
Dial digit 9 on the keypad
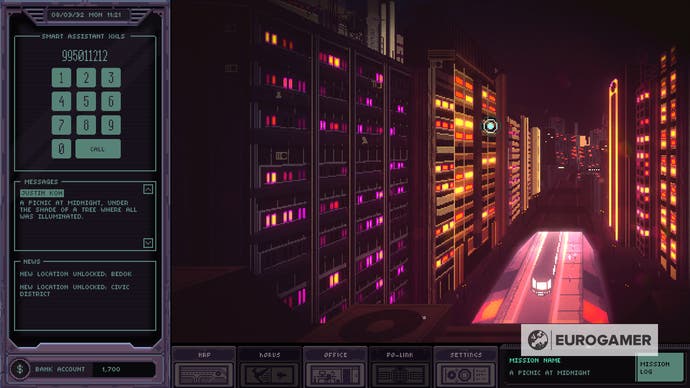click(x=111, y=125)
